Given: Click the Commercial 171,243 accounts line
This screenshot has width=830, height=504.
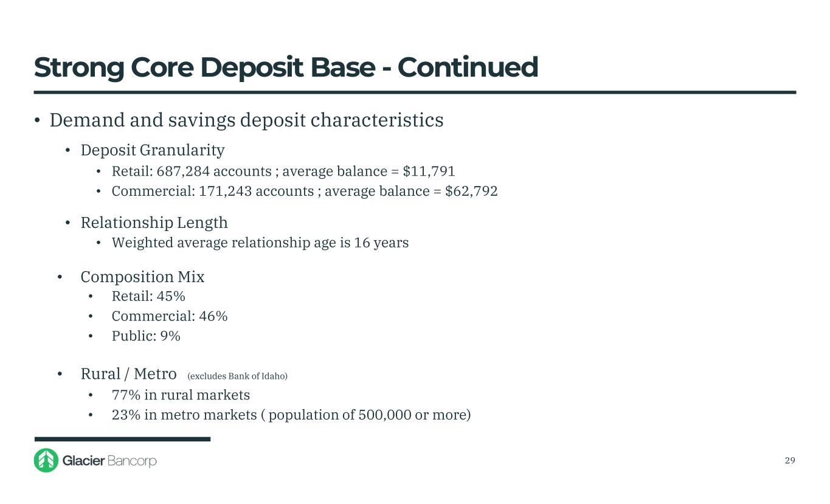Looking at the screenshot, I should coord(305,192).
